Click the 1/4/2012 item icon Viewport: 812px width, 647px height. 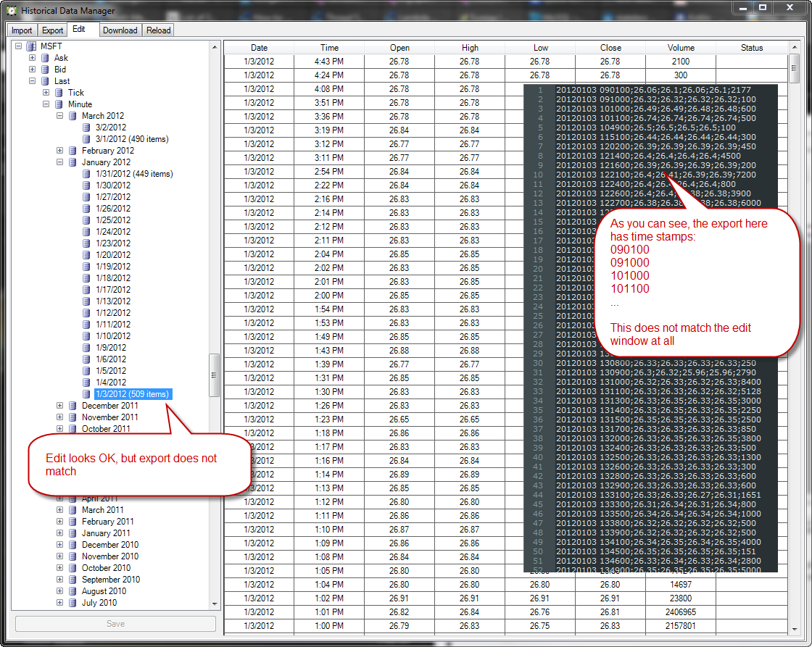[86, 383]
